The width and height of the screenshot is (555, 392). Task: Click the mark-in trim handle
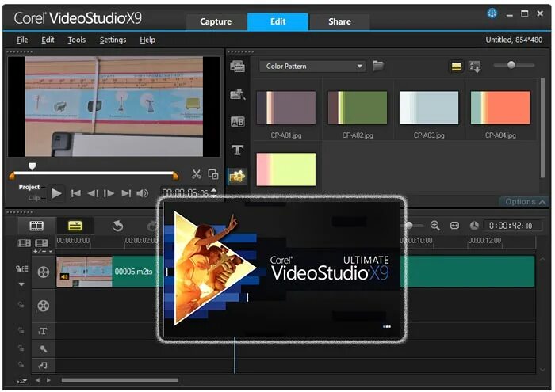(x=12, y=175)
